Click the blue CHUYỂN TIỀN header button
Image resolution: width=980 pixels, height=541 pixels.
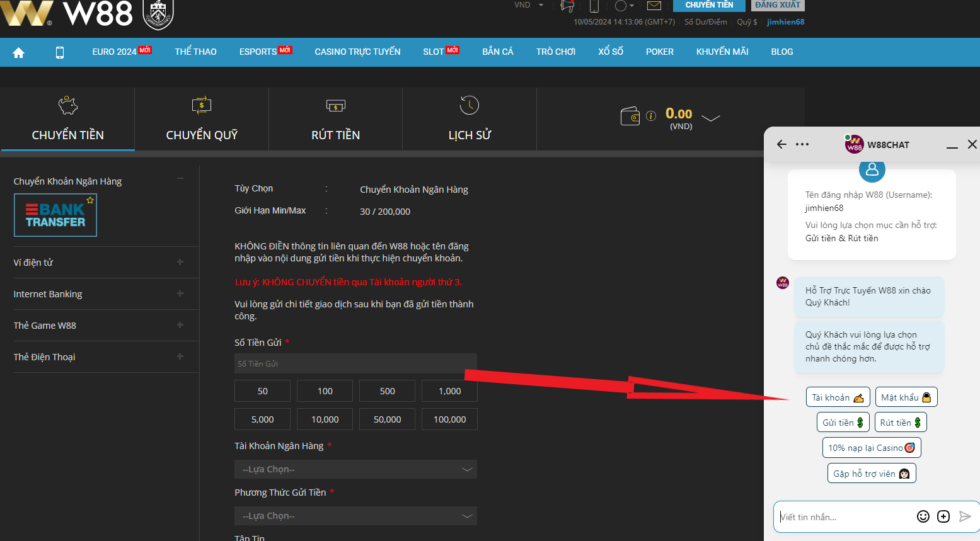(x=709, y=5)
